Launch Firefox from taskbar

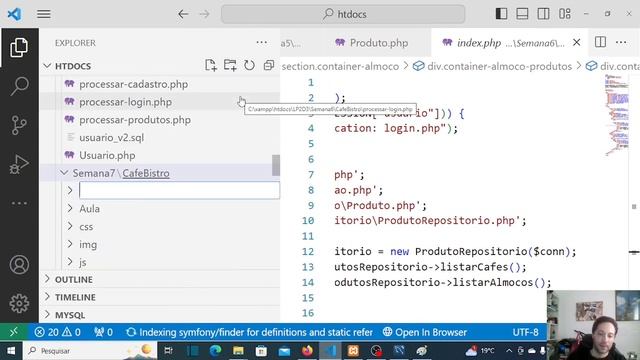coord(307,351)
